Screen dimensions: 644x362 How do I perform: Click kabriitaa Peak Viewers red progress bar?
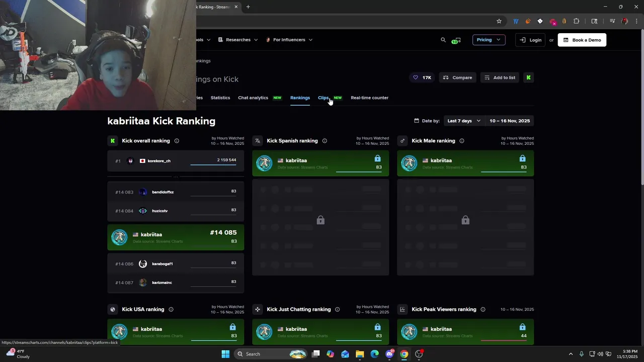coord(504,340)
